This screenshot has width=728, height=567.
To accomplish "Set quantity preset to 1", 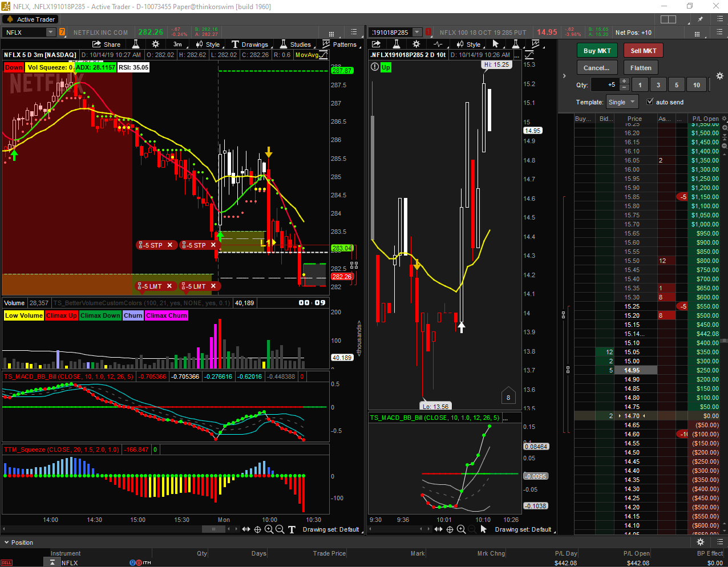I will pos(640,85).
